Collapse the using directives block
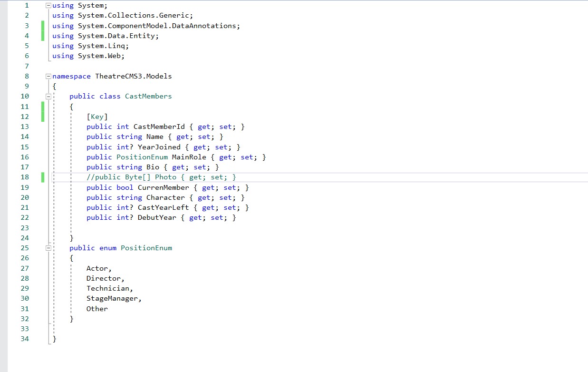Image resolution: width=588 pixels, height=372 pixels. coord(48,5)
